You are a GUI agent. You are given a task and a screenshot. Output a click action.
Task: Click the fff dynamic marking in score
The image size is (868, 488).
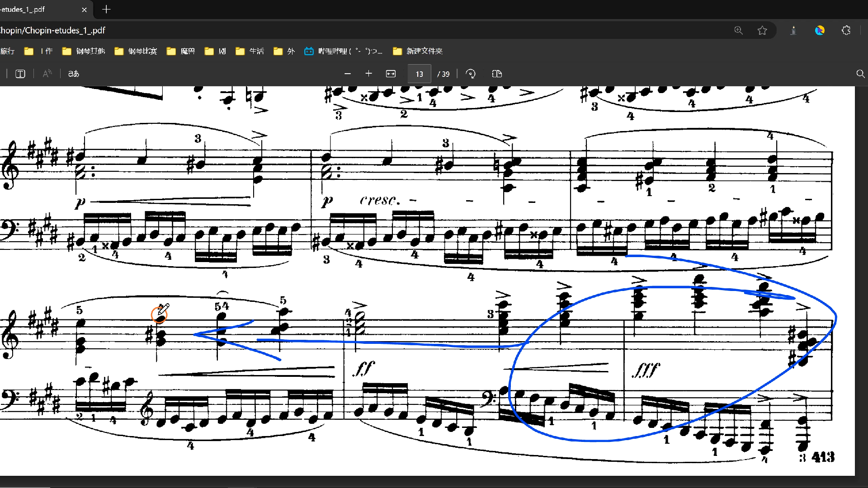[646, 370]
